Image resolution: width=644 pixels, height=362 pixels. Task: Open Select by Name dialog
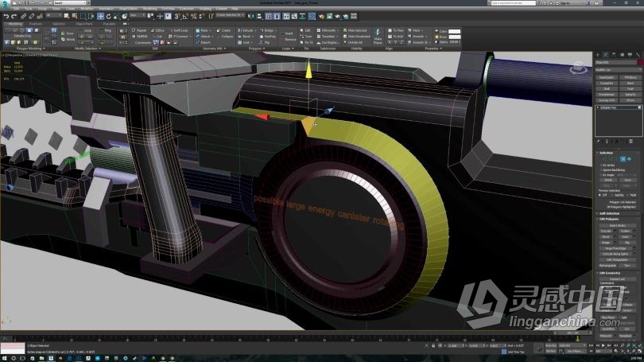tap(75, 16)
